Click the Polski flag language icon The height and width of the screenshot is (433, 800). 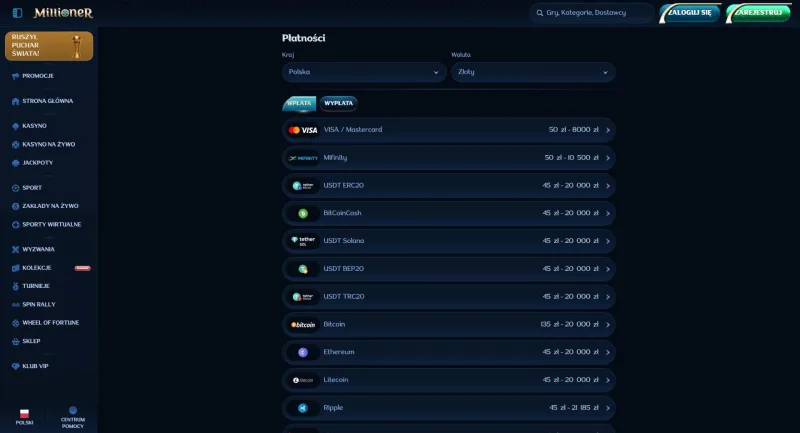pyautogui.click(x=24, y=414)
